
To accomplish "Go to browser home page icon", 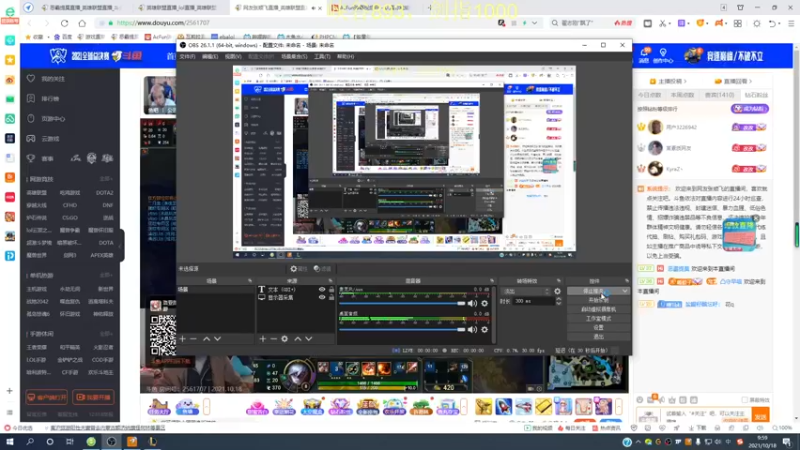I will pyautogui.click(x=82, y=23).
